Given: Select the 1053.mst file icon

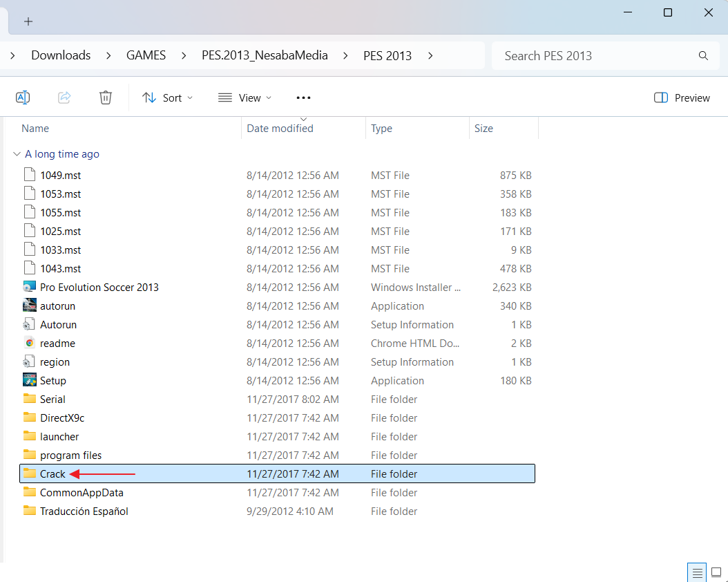Looking at the screenshot, I should pos(30,194).
